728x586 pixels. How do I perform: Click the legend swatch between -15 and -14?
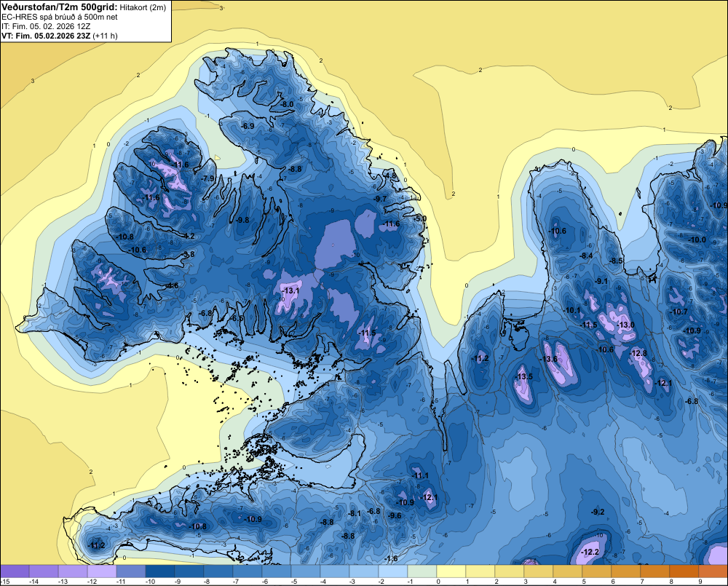15,571
